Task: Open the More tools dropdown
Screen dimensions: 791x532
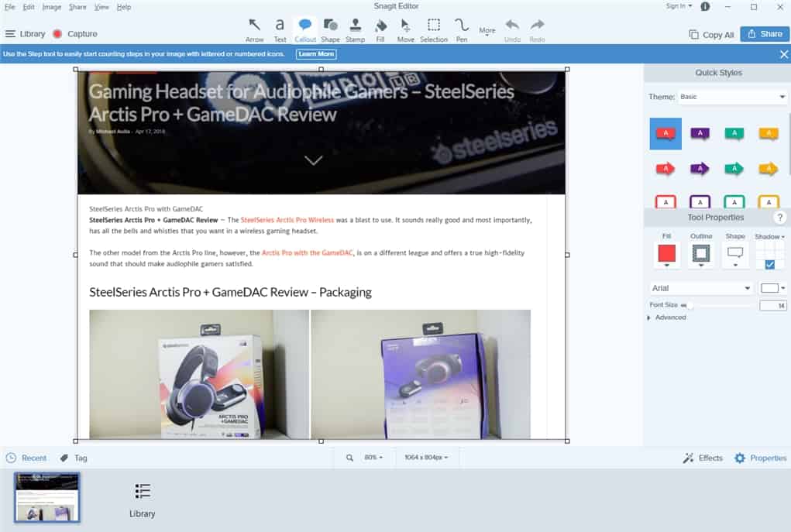Action: point(487,31)
